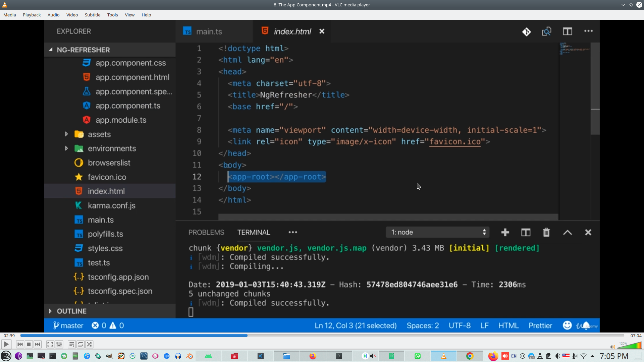
Task: Open the 1: node terminal dropdown
Action: pos(437,232)
